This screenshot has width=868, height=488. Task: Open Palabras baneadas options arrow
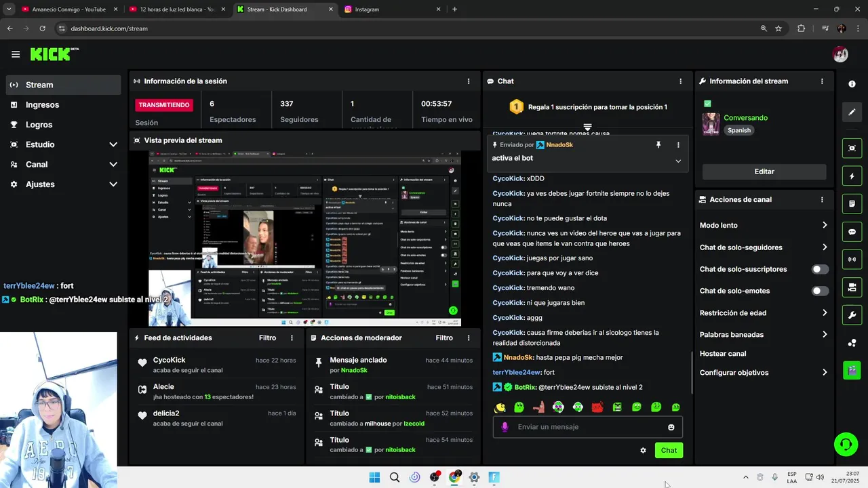pos(825,334)
